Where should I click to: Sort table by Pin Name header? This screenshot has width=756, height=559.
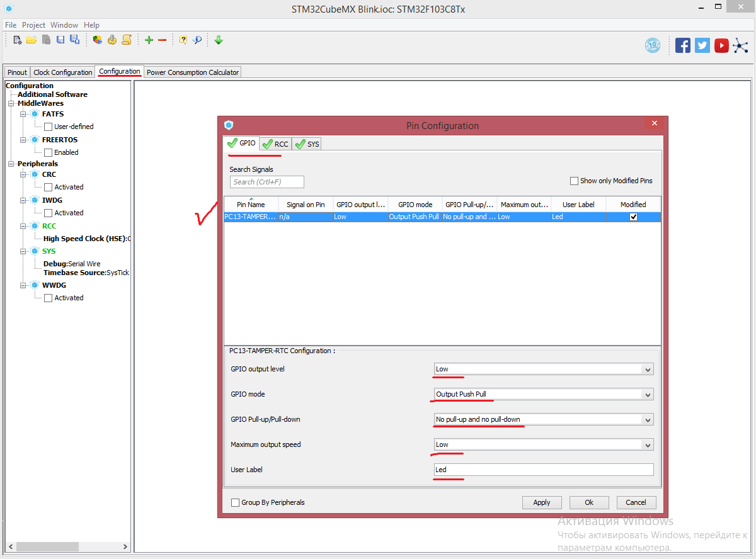(251, 204)
